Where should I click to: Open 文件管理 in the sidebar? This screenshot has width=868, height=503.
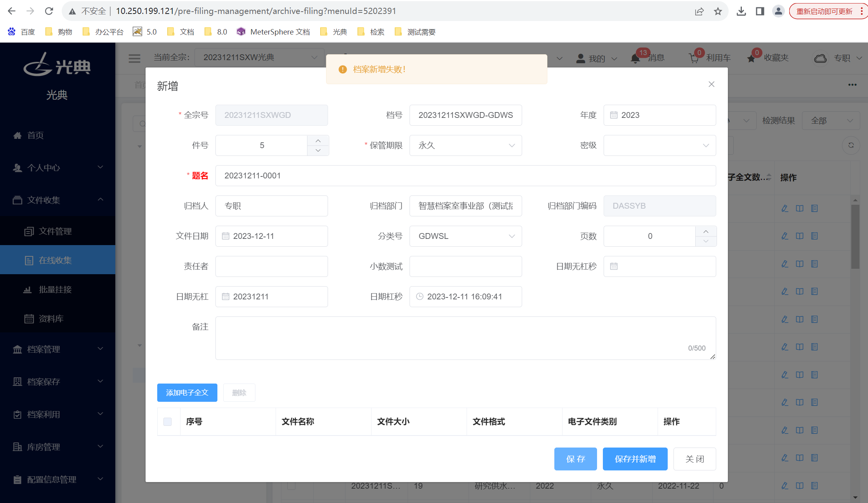57,231
